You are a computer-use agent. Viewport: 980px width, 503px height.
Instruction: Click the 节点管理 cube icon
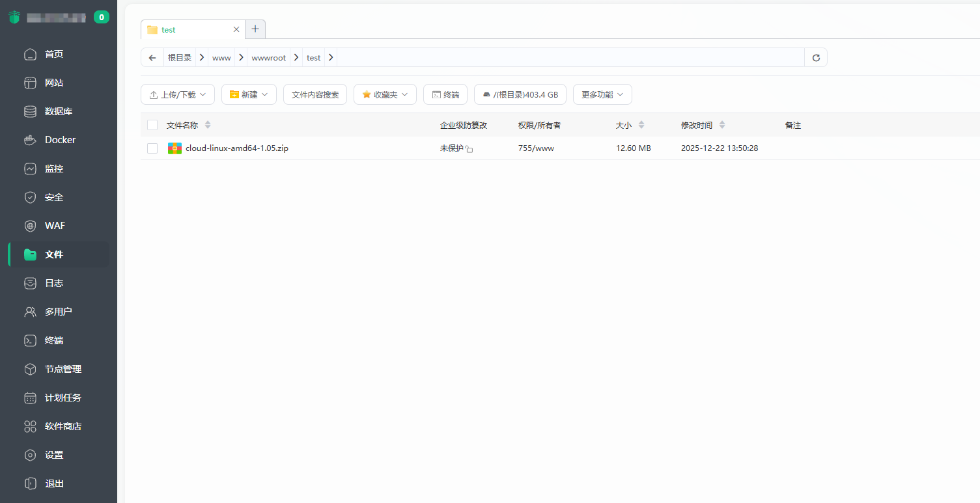click(30, 369)
